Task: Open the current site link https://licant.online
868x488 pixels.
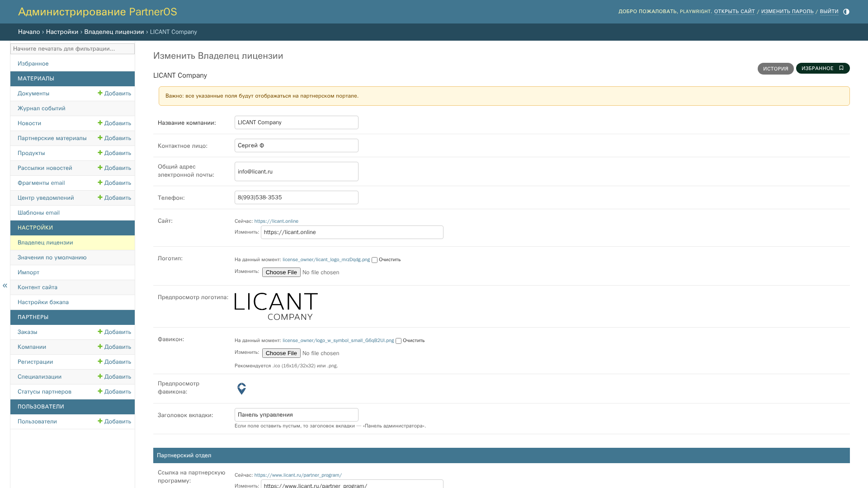Action: (x=276, y=221)
